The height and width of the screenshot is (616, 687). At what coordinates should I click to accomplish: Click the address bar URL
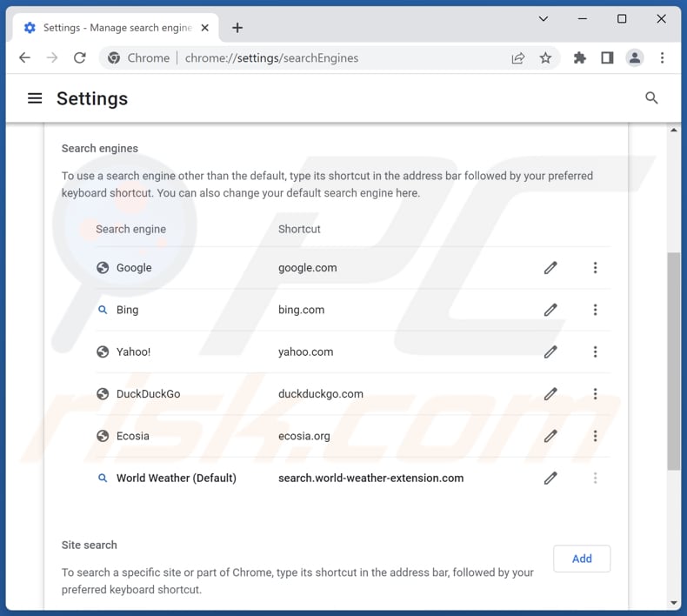point(271,58)
